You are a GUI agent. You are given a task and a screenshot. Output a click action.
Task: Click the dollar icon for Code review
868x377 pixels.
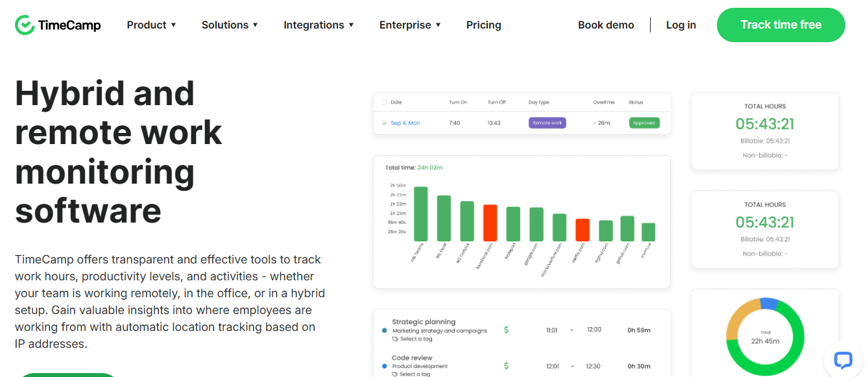pos(506,366)
